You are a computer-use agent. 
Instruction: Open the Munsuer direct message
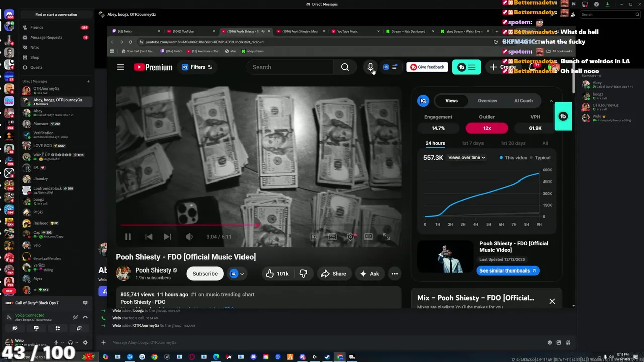pos(56,124)
